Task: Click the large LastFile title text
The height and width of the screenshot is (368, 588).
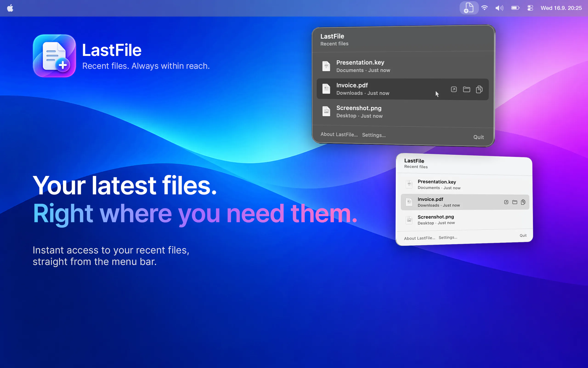Action: [x=112, y=50]
